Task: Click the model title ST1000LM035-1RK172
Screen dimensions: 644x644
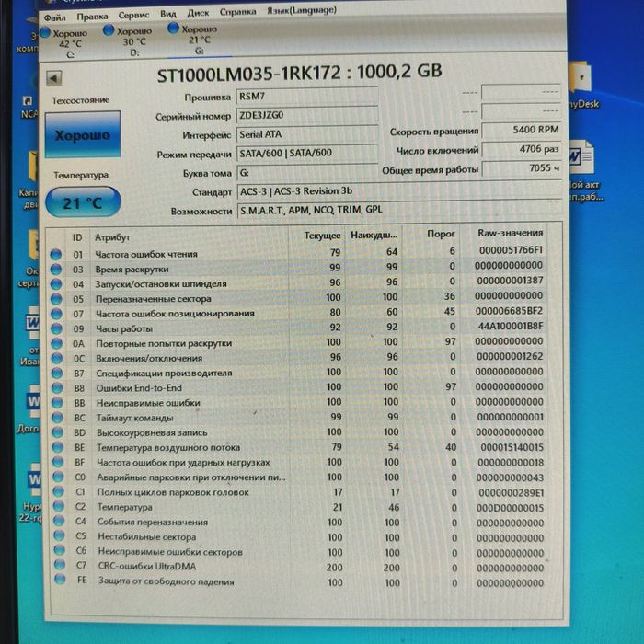Action: (249, 75)
